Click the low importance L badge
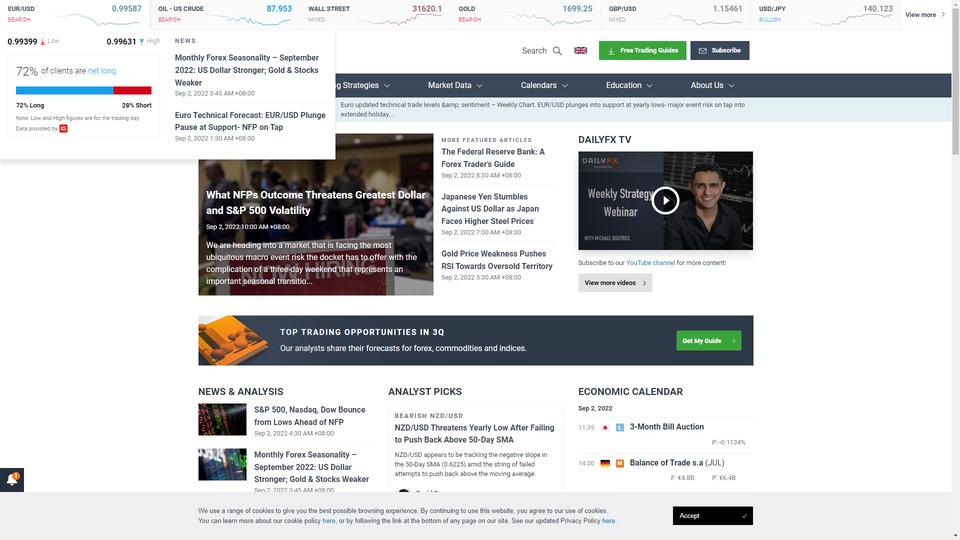The height and width of the screenshot is (540, 960). point(620,427)
